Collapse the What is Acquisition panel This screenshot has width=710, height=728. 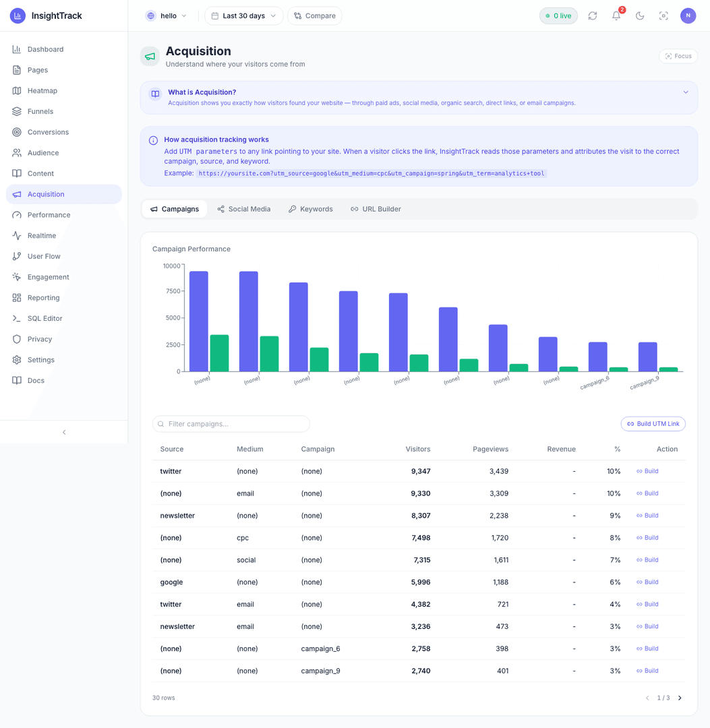(x=685, y=92)
